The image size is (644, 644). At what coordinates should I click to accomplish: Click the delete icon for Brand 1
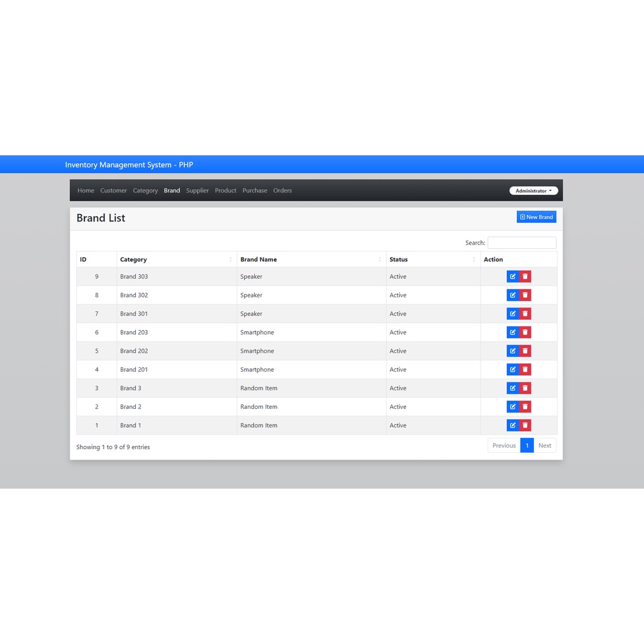525,425
